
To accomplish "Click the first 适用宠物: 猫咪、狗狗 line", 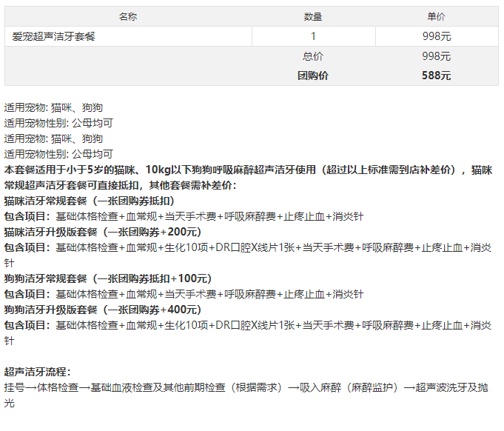I will pos(53,107).
